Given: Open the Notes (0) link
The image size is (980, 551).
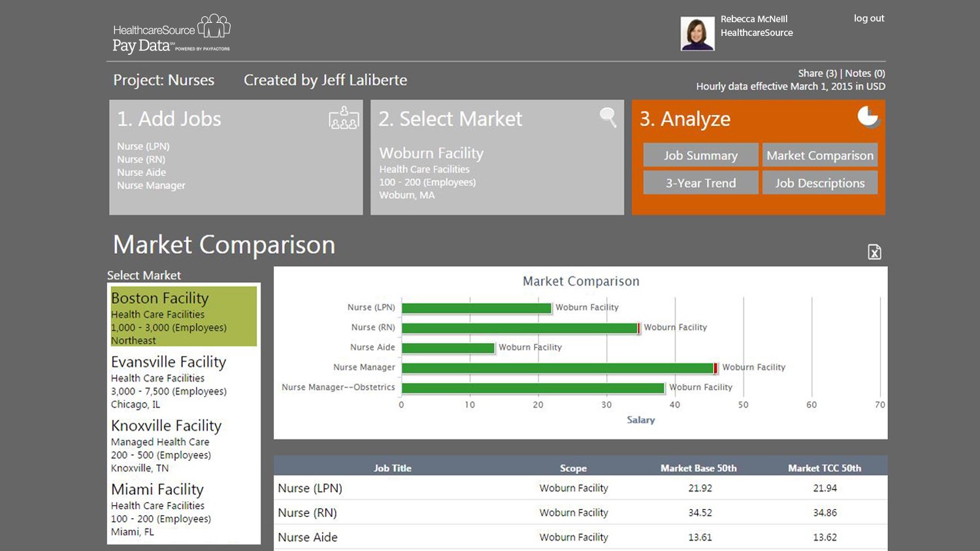Looking at the screenshot, I should coord(865,73).
